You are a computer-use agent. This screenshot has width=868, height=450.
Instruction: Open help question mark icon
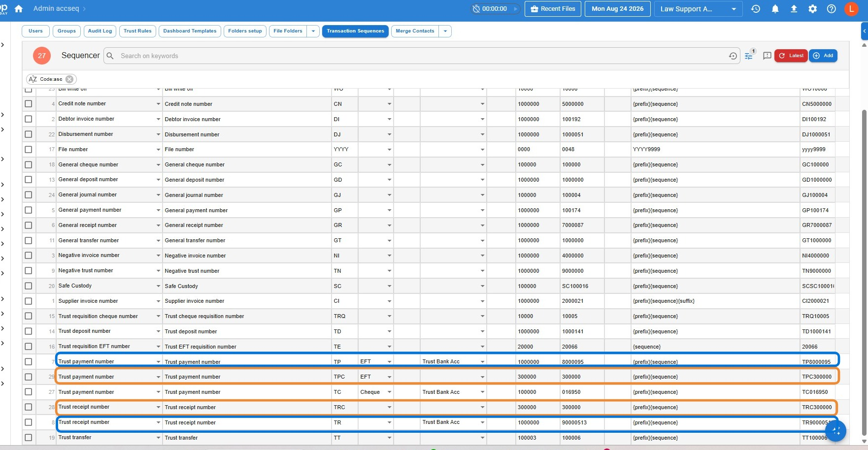point(832,9)
